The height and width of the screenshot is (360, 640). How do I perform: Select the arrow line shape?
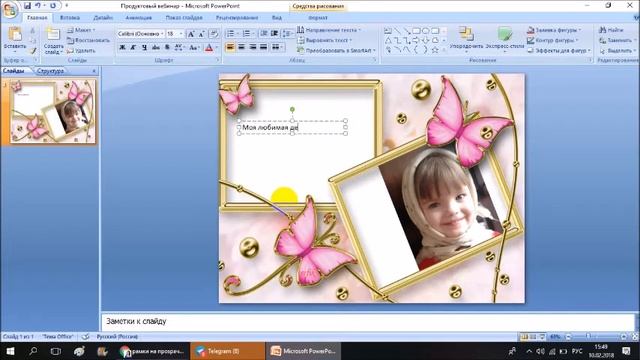[407, 31]
